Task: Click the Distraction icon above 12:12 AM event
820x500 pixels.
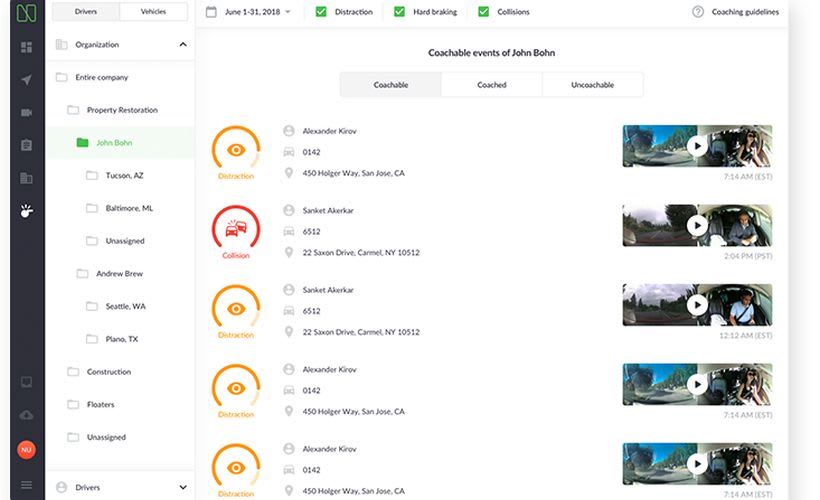Action: pyautogui.click(x=236, y=307)
